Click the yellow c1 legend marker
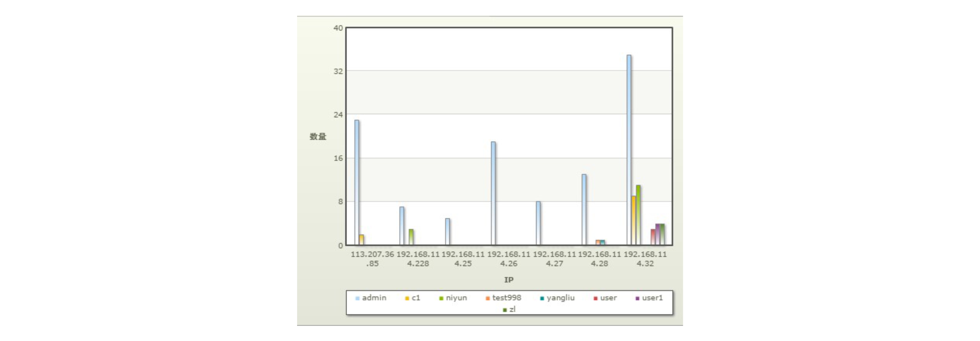 [x=407, y=298]
